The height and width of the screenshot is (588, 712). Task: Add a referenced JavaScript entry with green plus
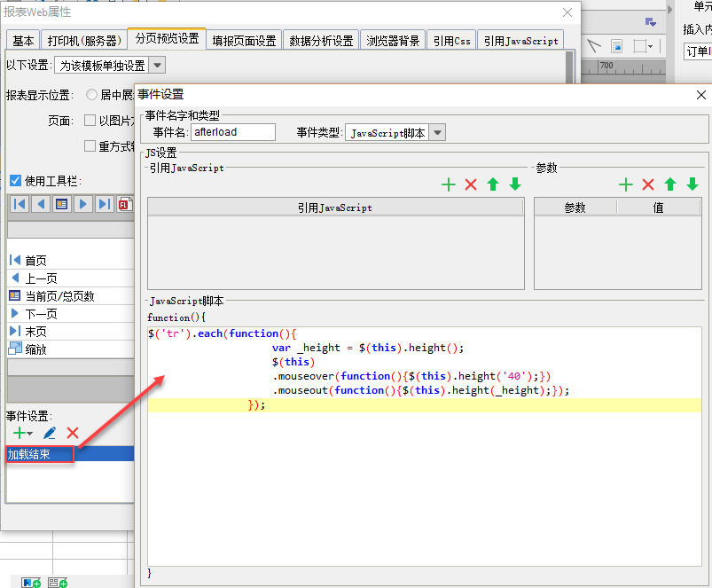(x=448, y=184)
